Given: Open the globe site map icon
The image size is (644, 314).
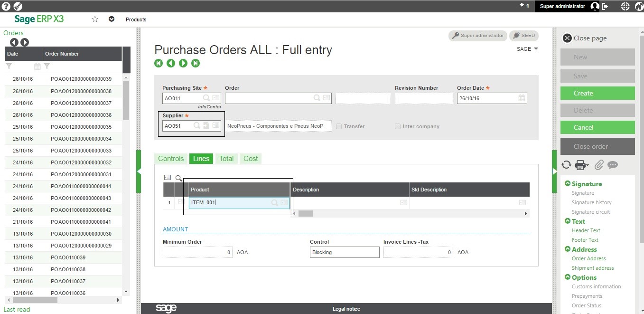Looking at the screenshot, I should (625, 6).
